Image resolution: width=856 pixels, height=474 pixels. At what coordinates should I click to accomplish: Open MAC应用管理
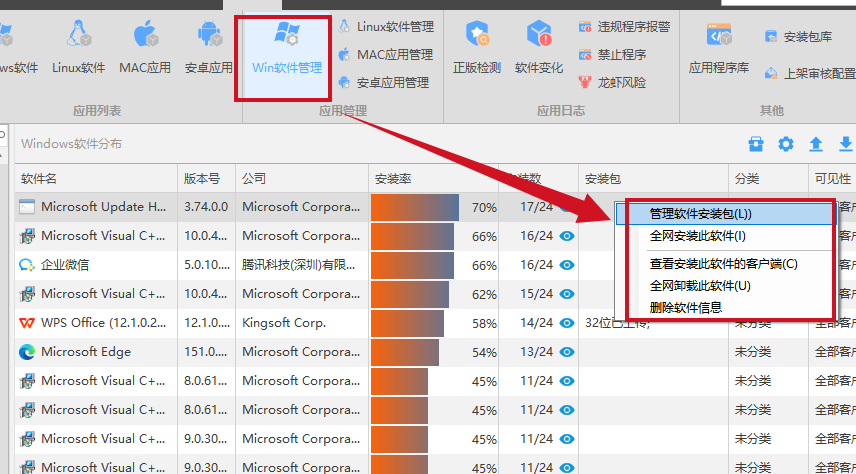click(385, 55)
